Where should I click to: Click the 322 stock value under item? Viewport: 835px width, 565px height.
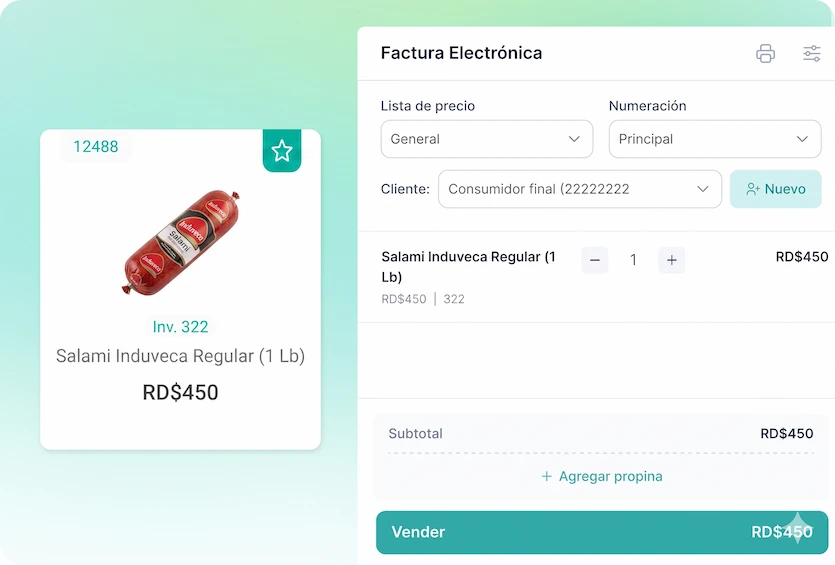454,299
